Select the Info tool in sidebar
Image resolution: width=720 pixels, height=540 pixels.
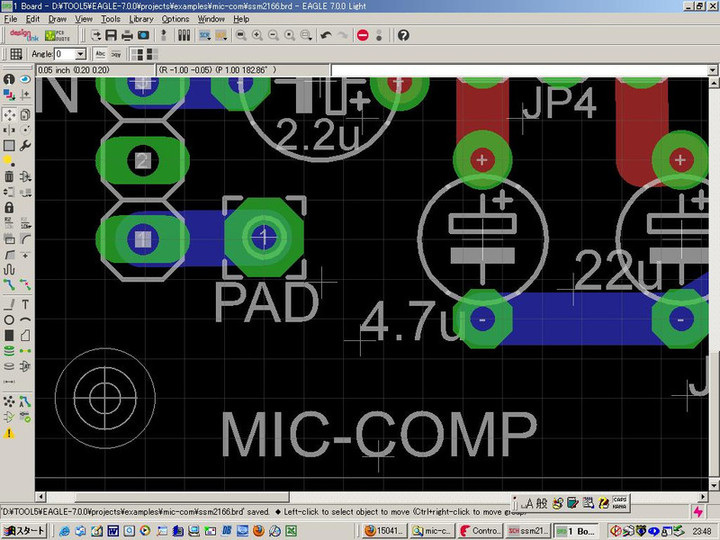coord(9,79)
